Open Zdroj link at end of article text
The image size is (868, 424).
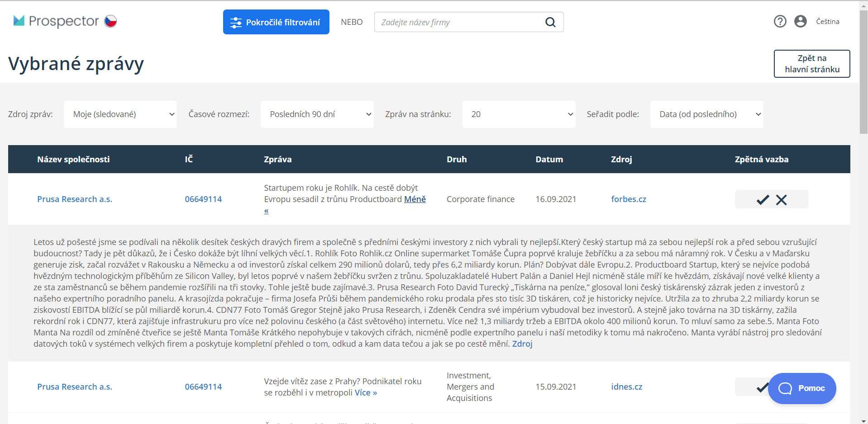(x=522, y=344)
